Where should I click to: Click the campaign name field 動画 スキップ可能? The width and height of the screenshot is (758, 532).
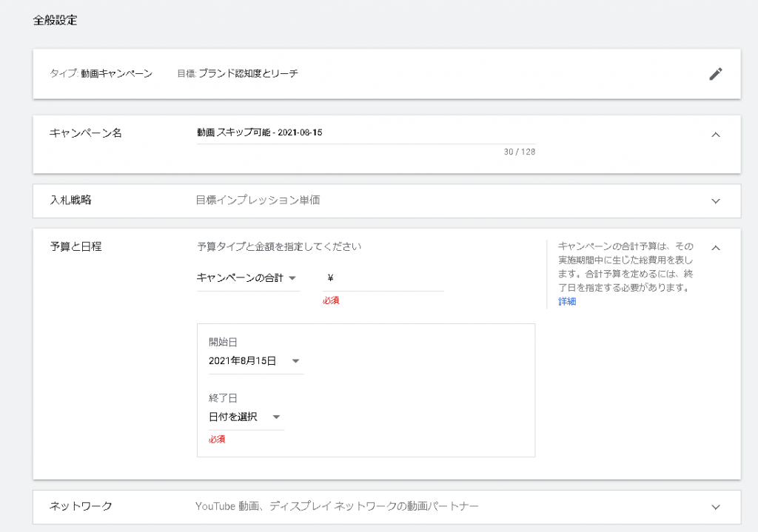tap(366, 133)
